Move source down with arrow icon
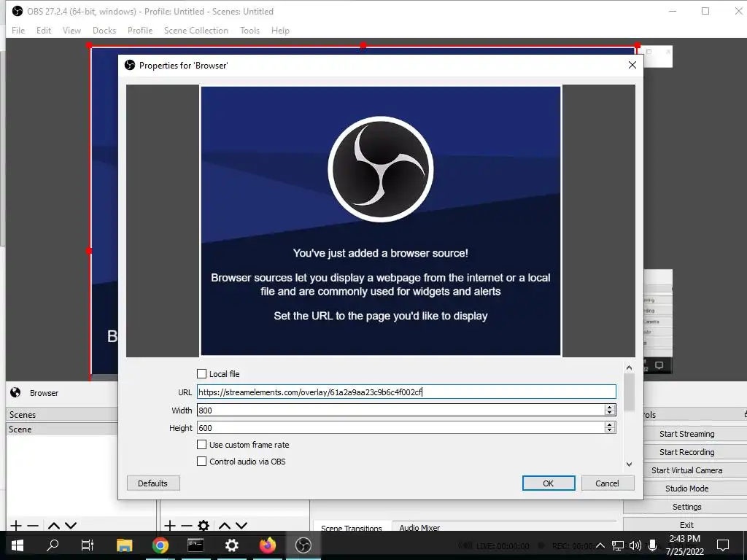Viewport: 747px width, 560px height. (241, 526)
